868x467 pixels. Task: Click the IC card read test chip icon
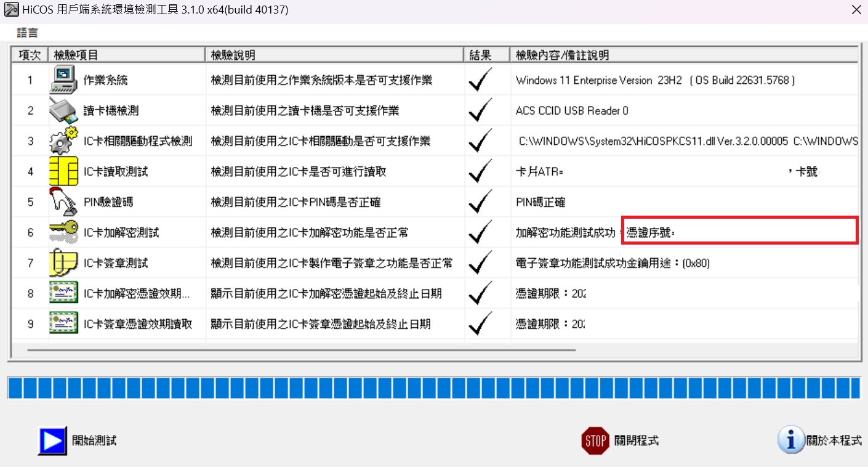pos(63,171)
